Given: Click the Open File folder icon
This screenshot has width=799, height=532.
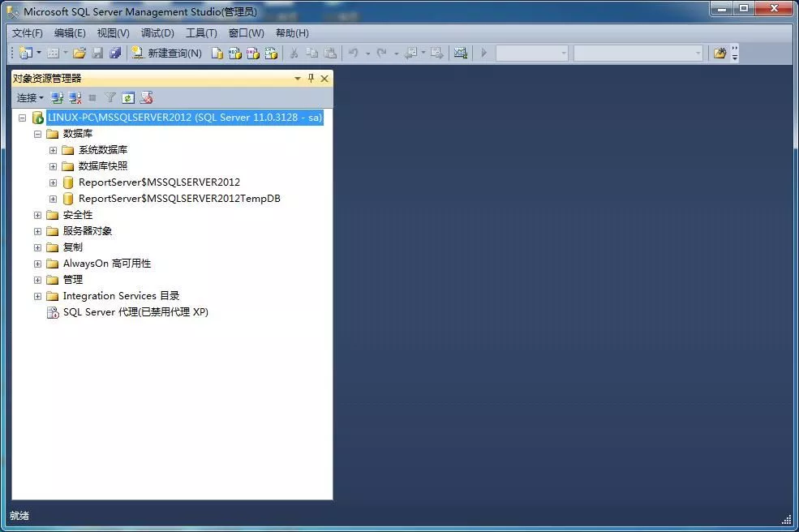Looking at the screenshot, I should coord(79,53).
